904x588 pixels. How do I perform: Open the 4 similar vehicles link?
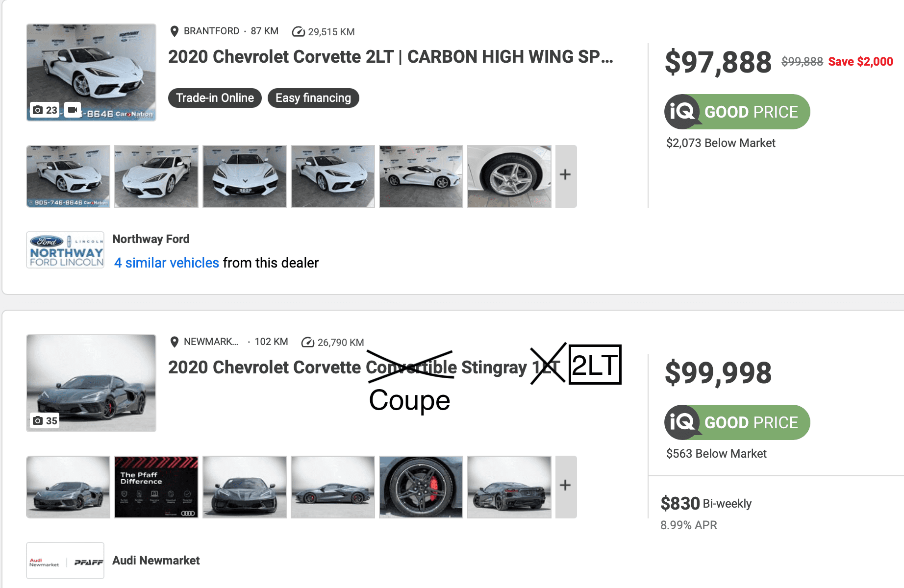point(167,263)
